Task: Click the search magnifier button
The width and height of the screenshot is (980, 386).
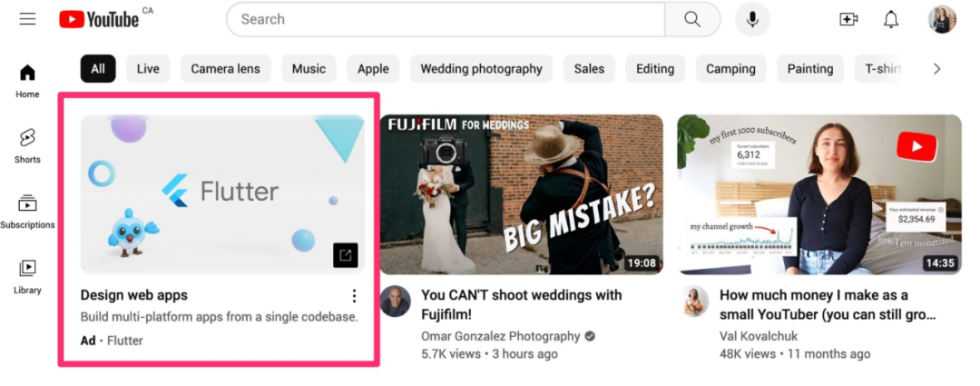Action: pyautogui.click(x=691, y=19)
